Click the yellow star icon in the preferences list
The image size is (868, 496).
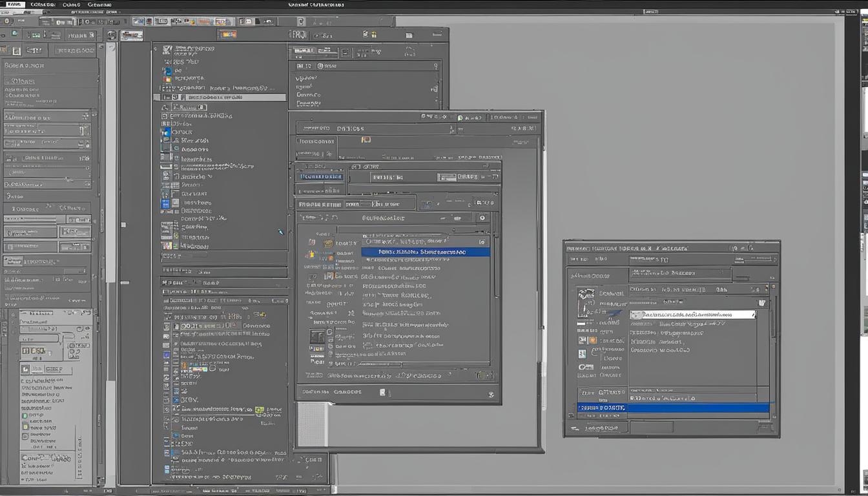pos(311,254)
